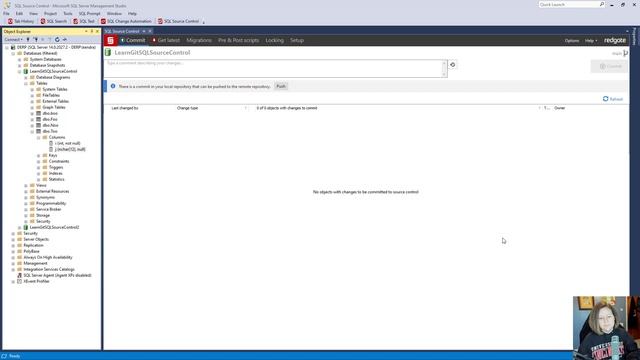The image size is (640, 360).
Task: Open the File menu
Action: 6,13
